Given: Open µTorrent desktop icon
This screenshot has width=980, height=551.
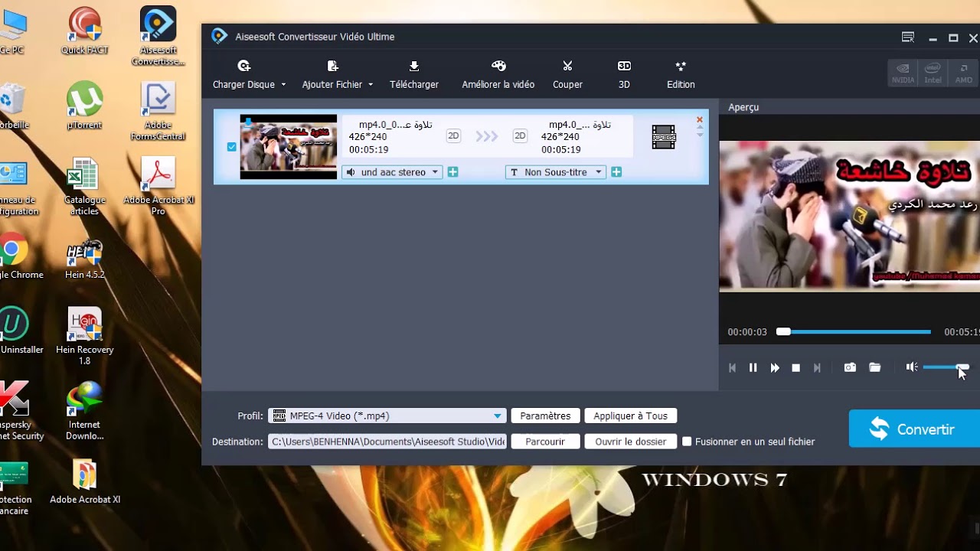Looking at the screenshot, I should click(x=84, y=106).
